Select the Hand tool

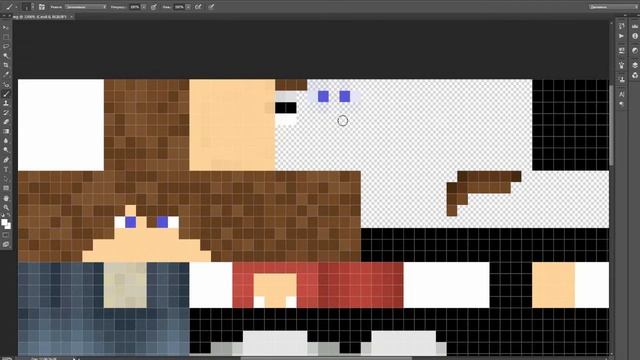pos(6,198)
